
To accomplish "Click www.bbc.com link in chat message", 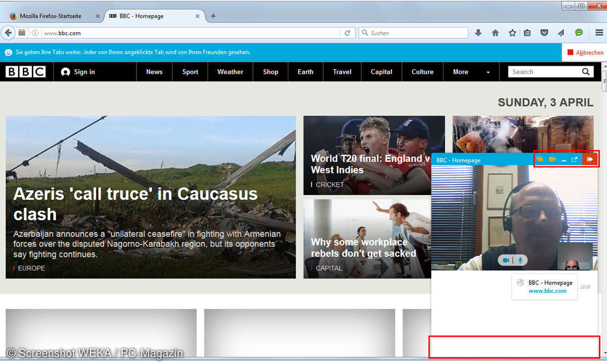I will 547,291.
